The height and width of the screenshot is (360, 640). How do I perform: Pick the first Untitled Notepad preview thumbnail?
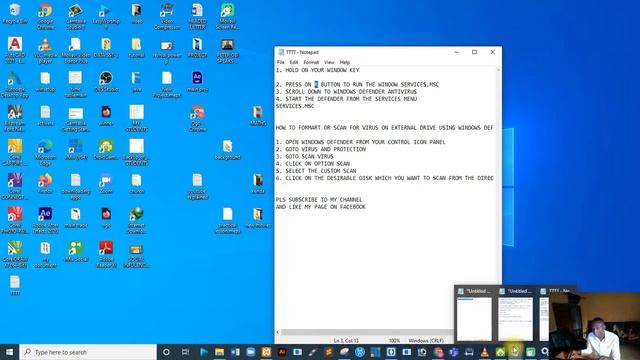point(474,315)
